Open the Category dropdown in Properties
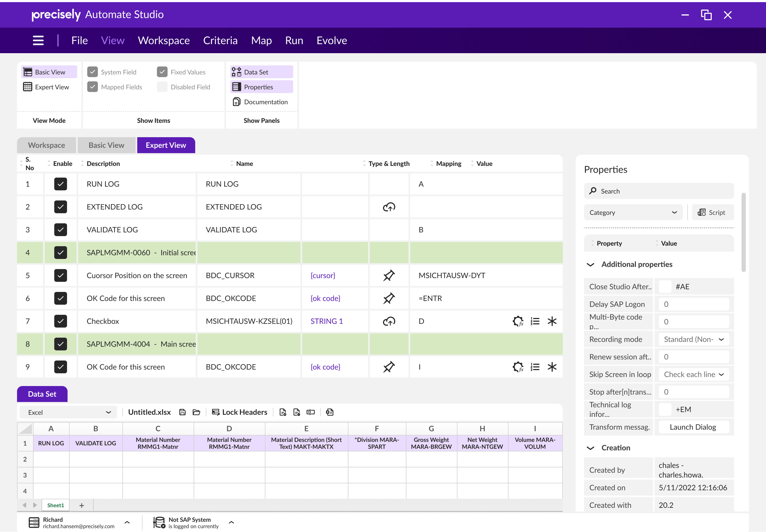This screenshot has height=532, width=766. point(633,212)
